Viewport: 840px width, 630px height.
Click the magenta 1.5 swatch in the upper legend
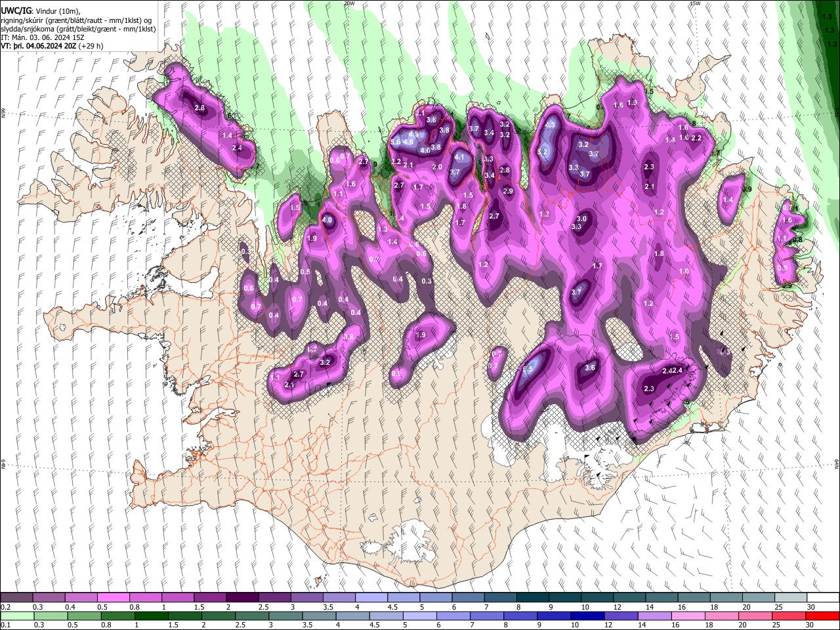tap(210, 598)
